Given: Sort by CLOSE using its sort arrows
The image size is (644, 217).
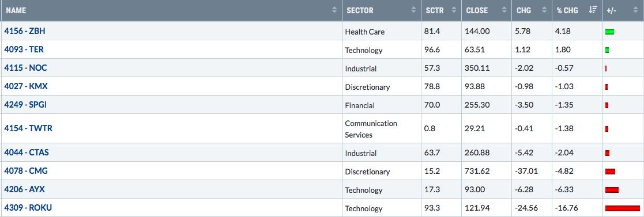Looking at the screenshot, I should point(503,10).
